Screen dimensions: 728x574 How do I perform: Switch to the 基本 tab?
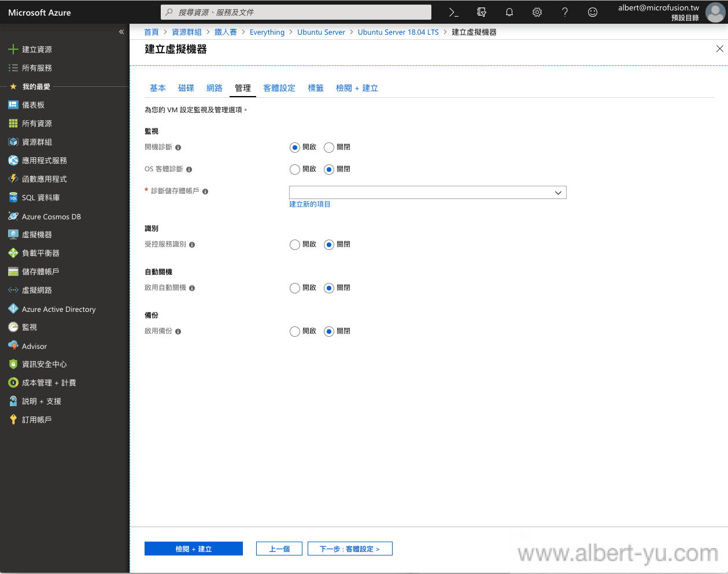point(158,88)
